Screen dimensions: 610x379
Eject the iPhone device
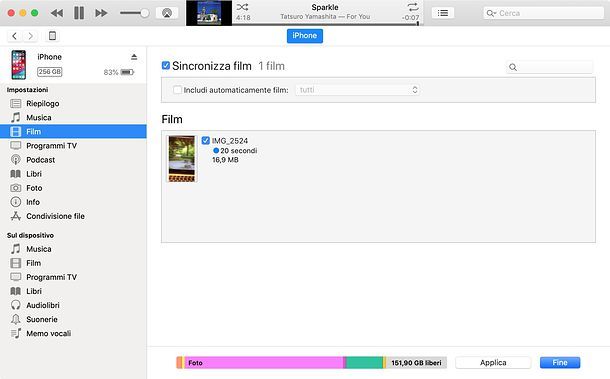tap(134, 57)
